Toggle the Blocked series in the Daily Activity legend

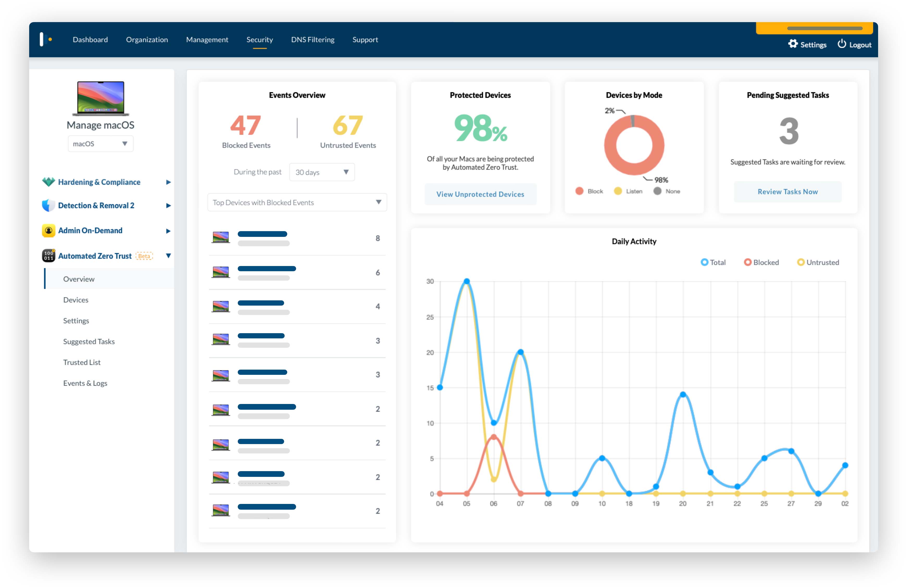click(x=761, y=262)
